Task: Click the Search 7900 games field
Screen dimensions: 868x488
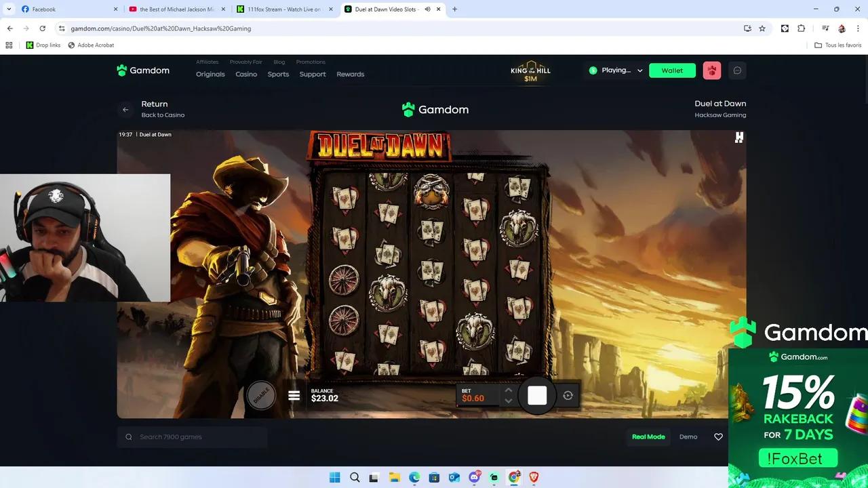Action: [x=193, y=437]
